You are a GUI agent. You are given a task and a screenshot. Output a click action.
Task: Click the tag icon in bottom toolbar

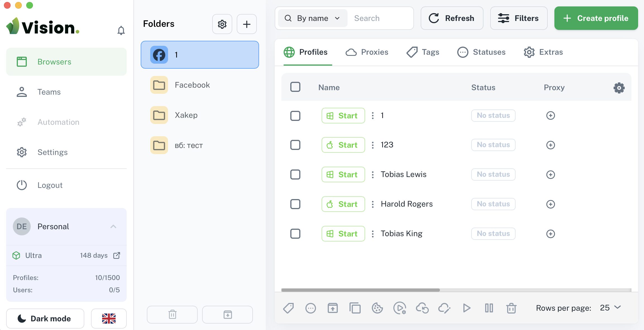pyautogui.click(x=288, y=308)
